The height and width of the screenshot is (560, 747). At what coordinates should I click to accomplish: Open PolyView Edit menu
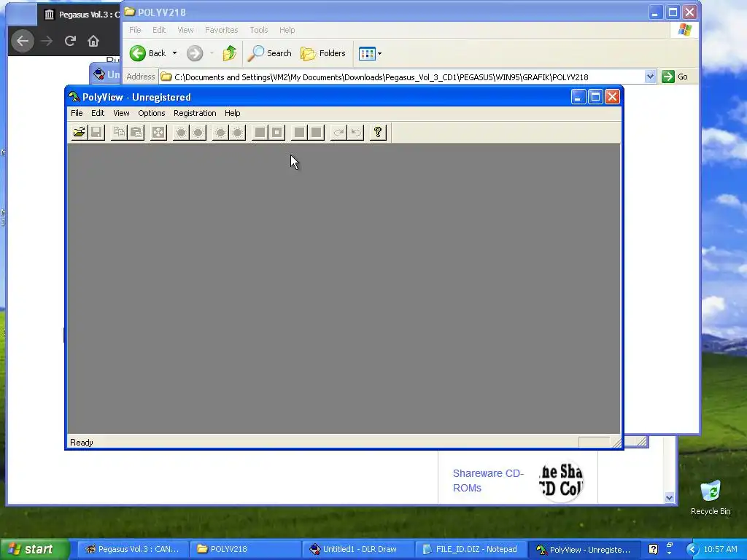tap(98, 113)
